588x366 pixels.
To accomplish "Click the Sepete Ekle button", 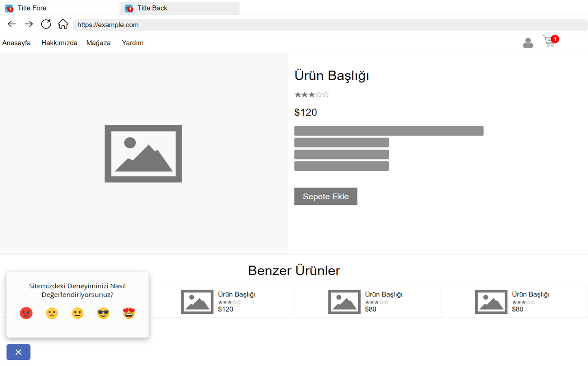I will tap(326, 196).
